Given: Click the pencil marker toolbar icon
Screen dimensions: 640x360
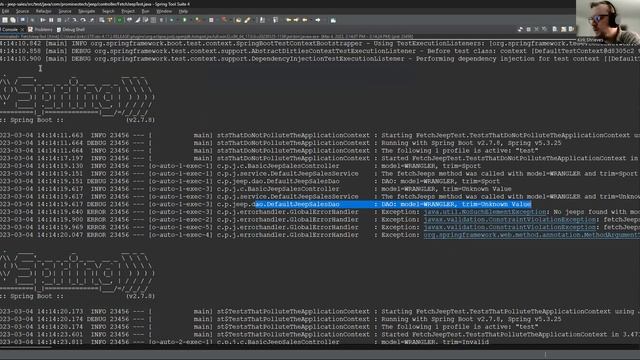Looking at the screenshot, I should (x=247, y=20).
